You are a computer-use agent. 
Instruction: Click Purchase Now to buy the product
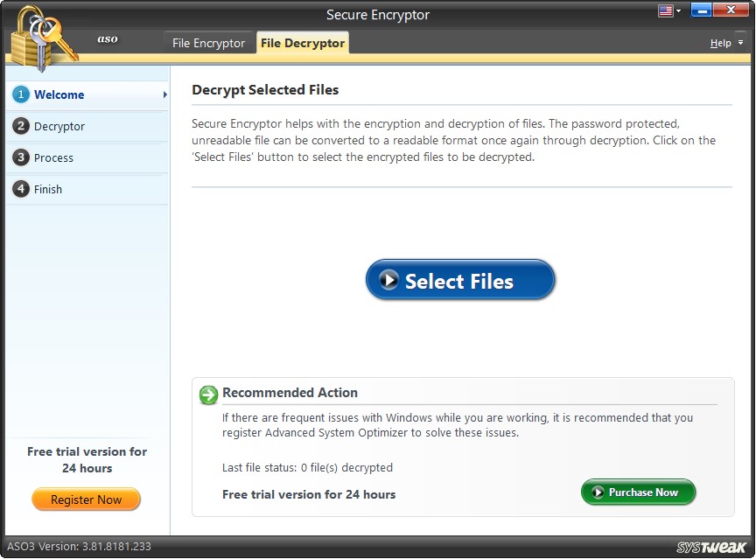[x=638, y=493]
